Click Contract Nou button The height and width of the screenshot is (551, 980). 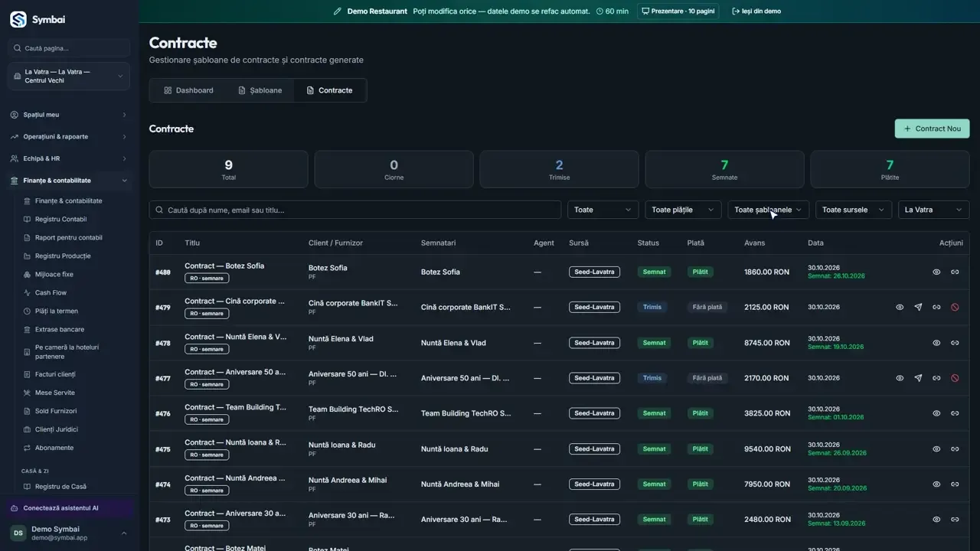coord(932,129)
